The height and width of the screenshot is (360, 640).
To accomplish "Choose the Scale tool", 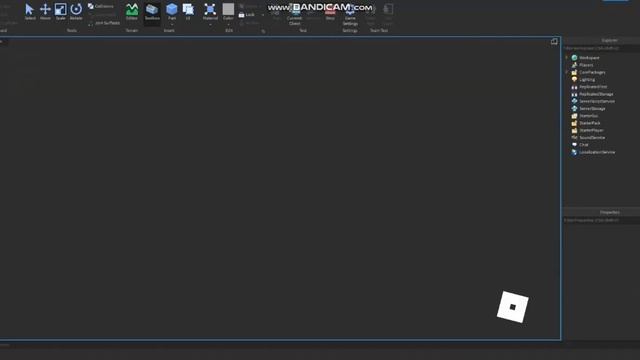I will coord(60,11).
